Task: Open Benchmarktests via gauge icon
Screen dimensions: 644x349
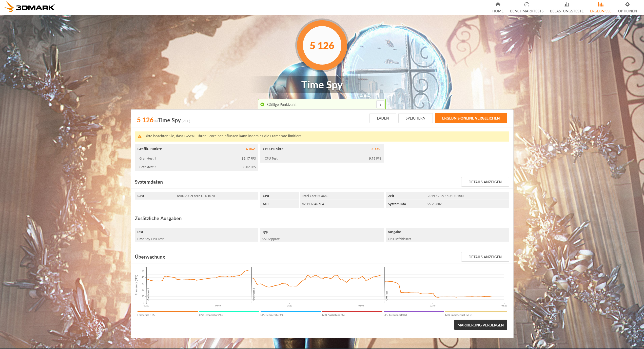Action: point(526,4)
